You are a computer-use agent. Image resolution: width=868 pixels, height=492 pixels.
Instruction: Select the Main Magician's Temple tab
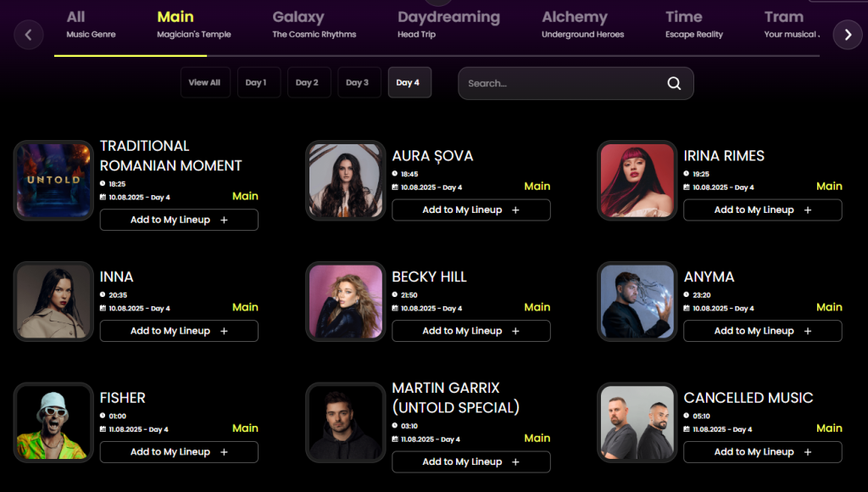click(194, 25)
